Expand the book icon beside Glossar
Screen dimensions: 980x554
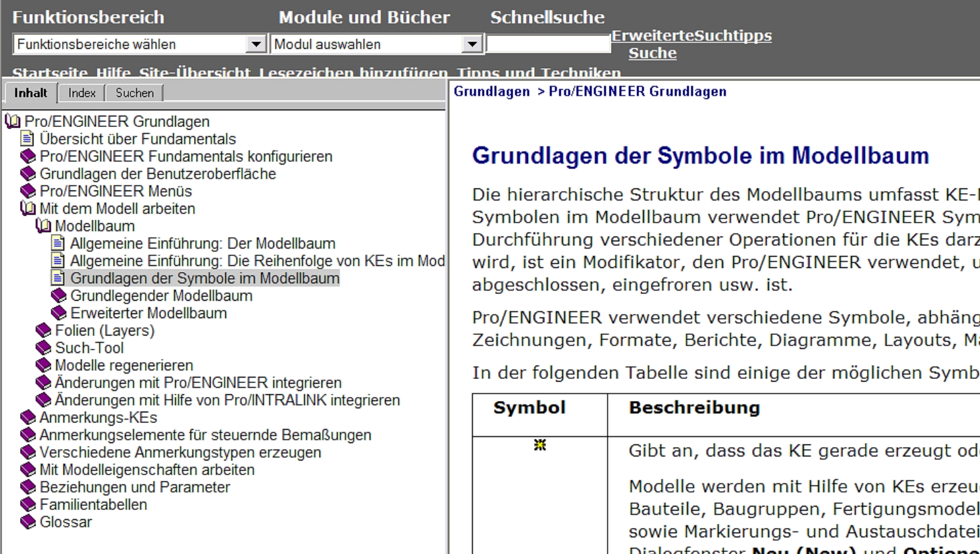click(28, 521)
